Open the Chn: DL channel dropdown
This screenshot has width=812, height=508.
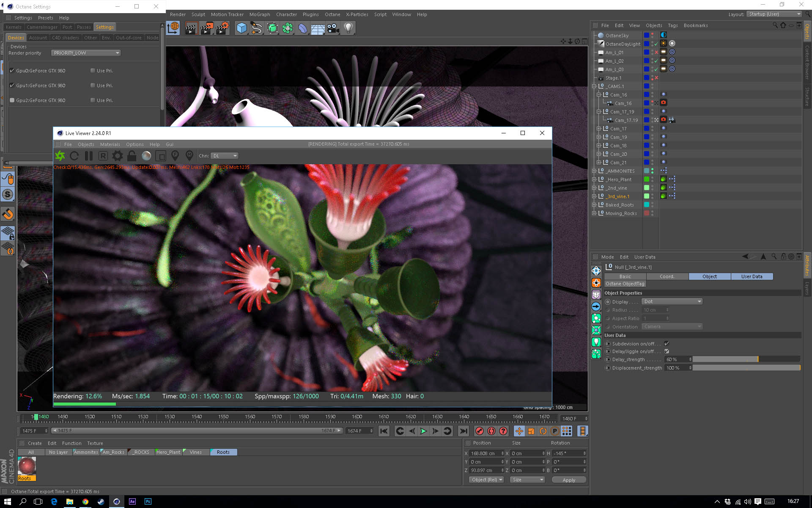(x=225, y=156)
